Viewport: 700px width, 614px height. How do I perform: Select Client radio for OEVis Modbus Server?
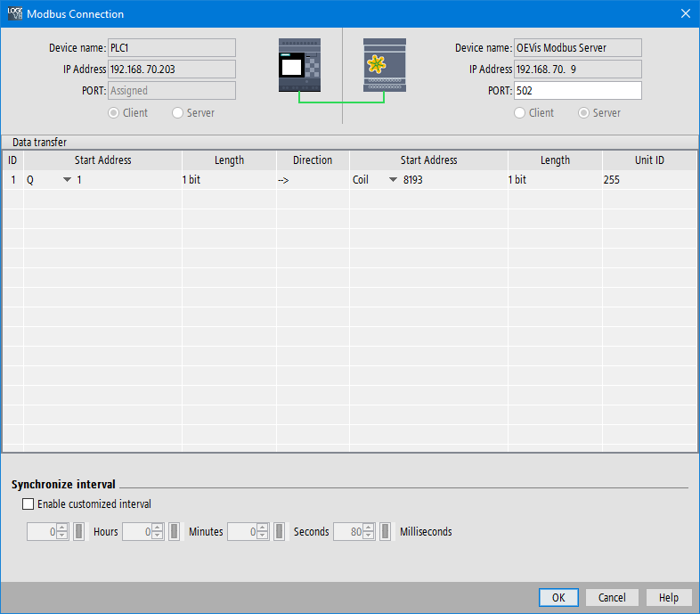coord(520,113)
